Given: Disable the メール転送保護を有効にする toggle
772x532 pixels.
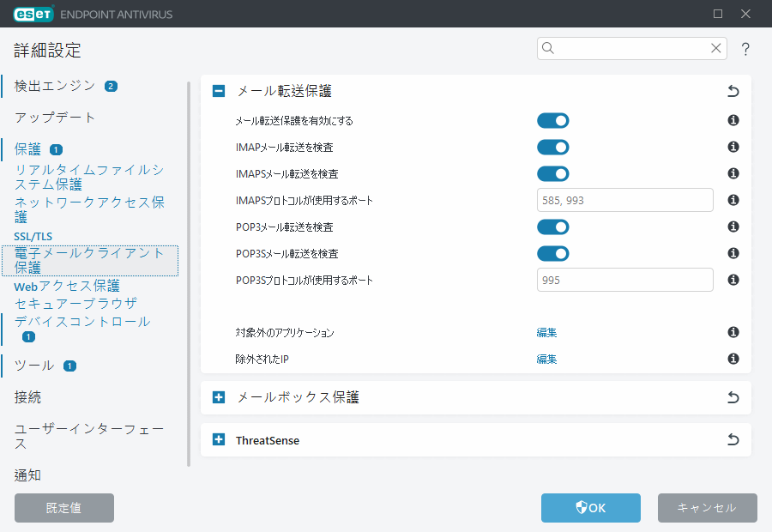Looking at the screenshot, I should click(553, 120).
